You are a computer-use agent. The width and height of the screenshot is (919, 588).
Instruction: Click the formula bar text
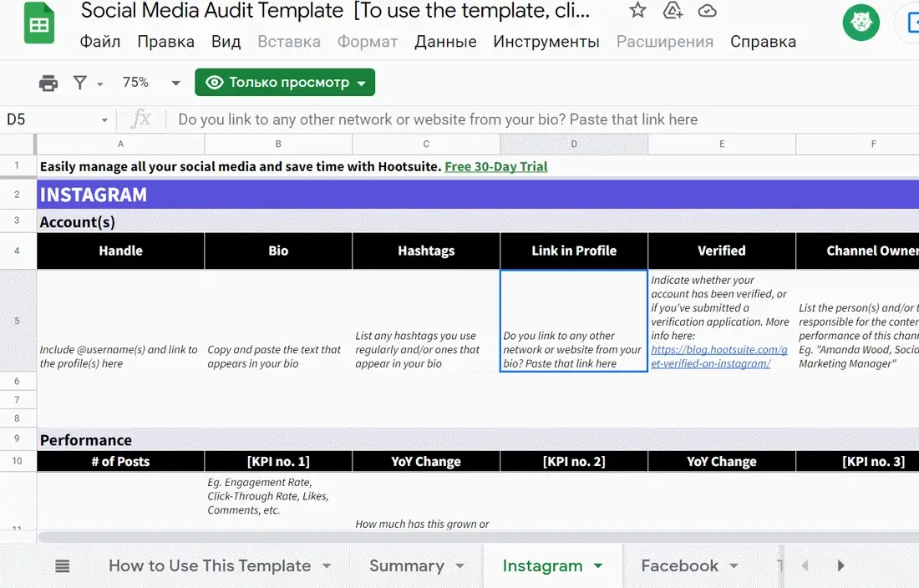pos(438,119)
